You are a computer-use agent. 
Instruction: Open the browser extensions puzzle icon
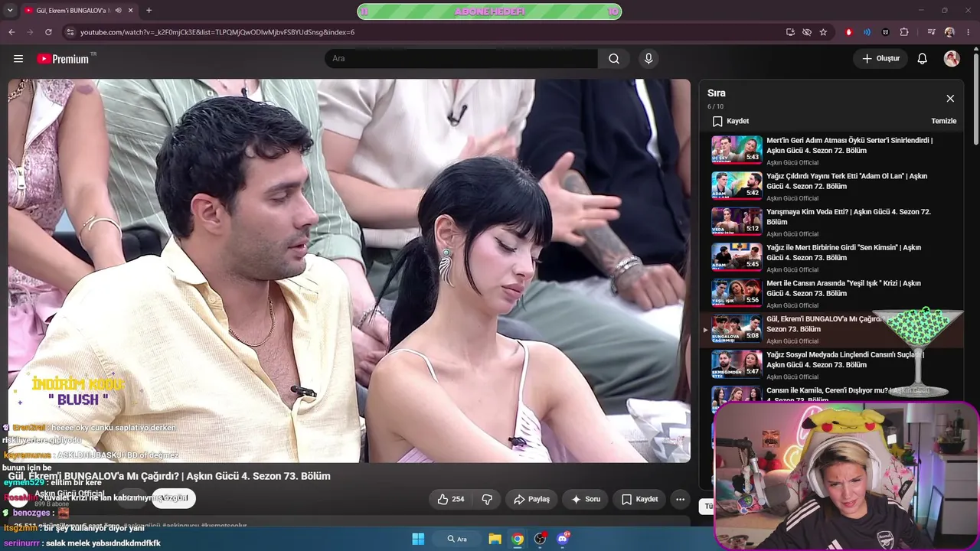pos(904,32)
